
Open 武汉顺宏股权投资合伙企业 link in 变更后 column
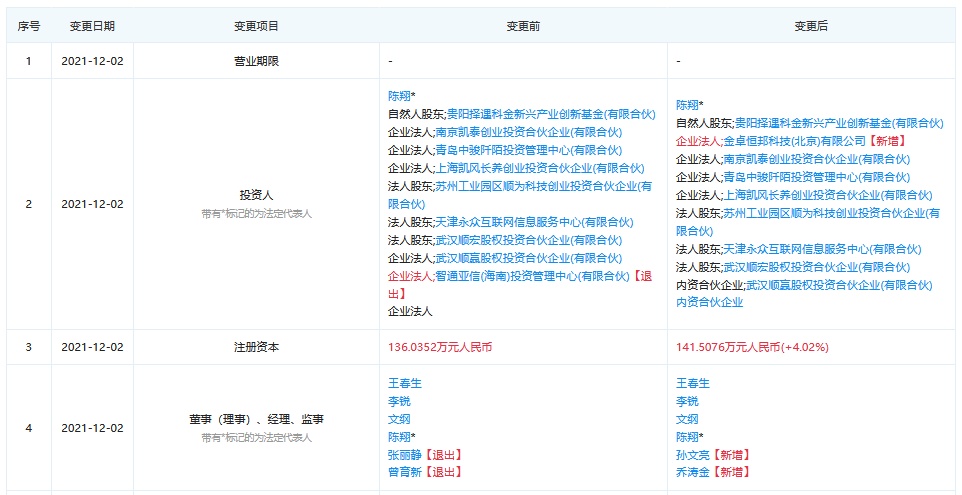817,267
